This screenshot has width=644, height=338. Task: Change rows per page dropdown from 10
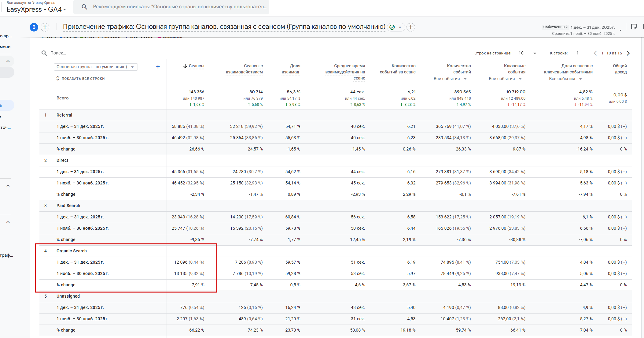pos(528,53)
